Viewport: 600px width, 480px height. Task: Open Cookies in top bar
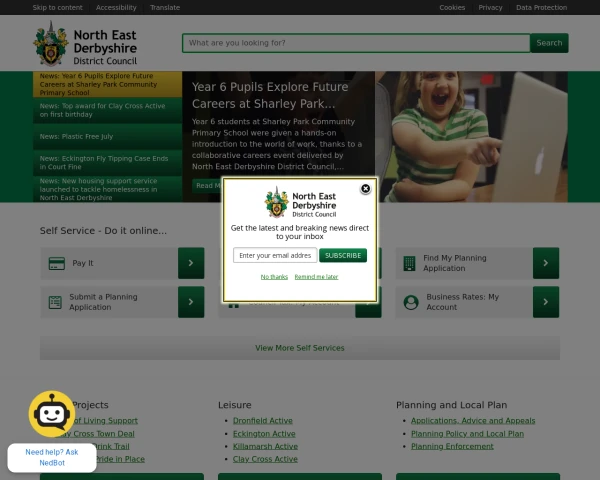point(452,7)
